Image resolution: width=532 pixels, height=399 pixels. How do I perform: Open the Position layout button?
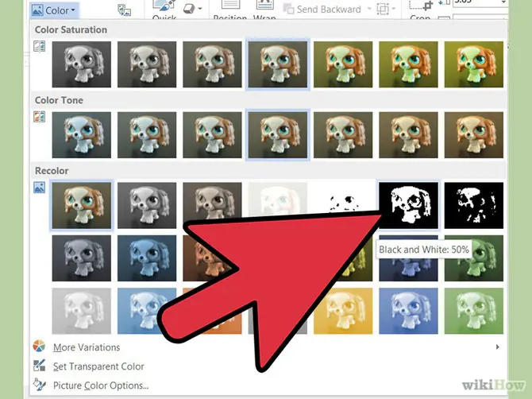point(230,9)
